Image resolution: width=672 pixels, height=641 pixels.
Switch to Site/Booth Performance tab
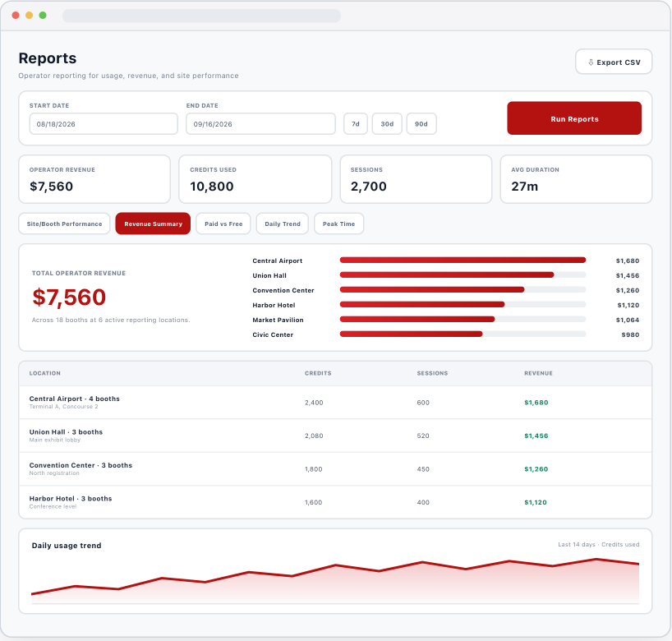64,224
